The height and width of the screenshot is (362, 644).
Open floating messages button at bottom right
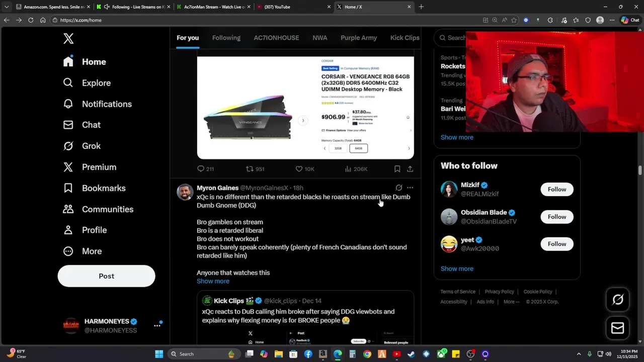coord(618,328)
